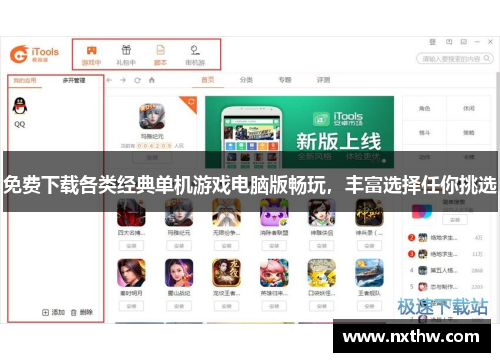The height and width of the screenshot is (362, 500).
Task: Open rank 4 第五人格 entry
Action: tap(445, 270)
